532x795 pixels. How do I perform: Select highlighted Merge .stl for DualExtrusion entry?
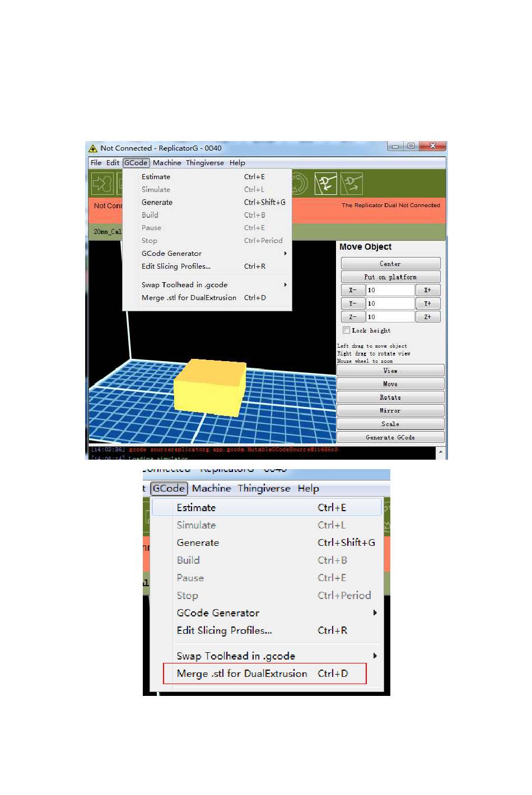pos(264,674)
